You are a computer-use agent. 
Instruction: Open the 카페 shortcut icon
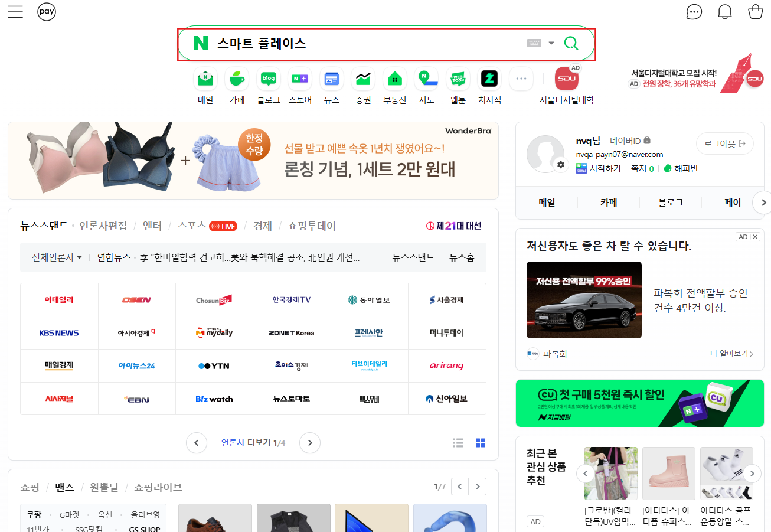(x=237, y=79)
